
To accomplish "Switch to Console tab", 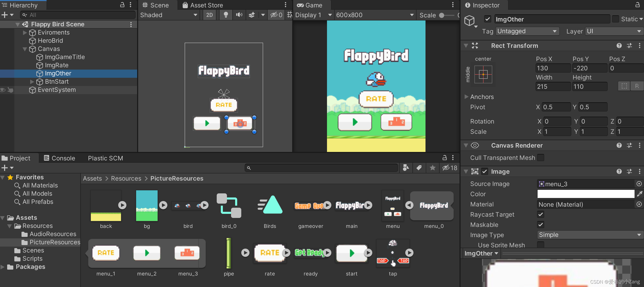I will tap(60, 158).
